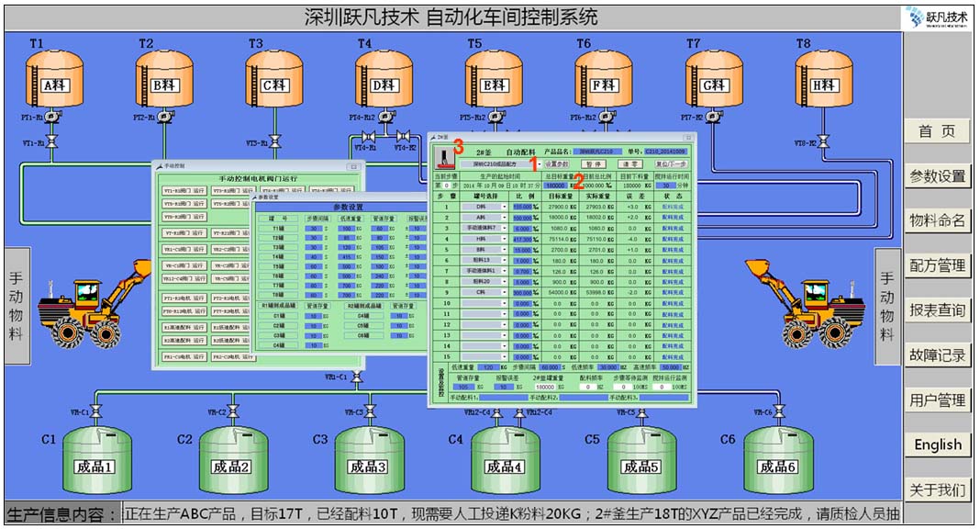The image size is (980, 529).
Task: Edit 低速重量 120 KG field
Action: point(489,367)
